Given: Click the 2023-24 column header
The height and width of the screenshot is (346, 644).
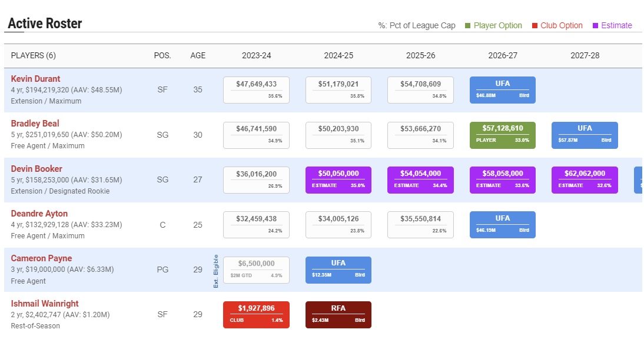Looking at the screenshot, I should [256, 55].
